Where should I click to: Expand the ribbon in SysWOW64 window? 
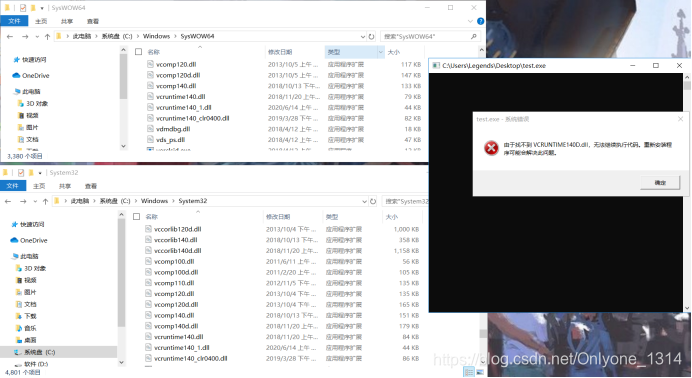tap(470, 21)
